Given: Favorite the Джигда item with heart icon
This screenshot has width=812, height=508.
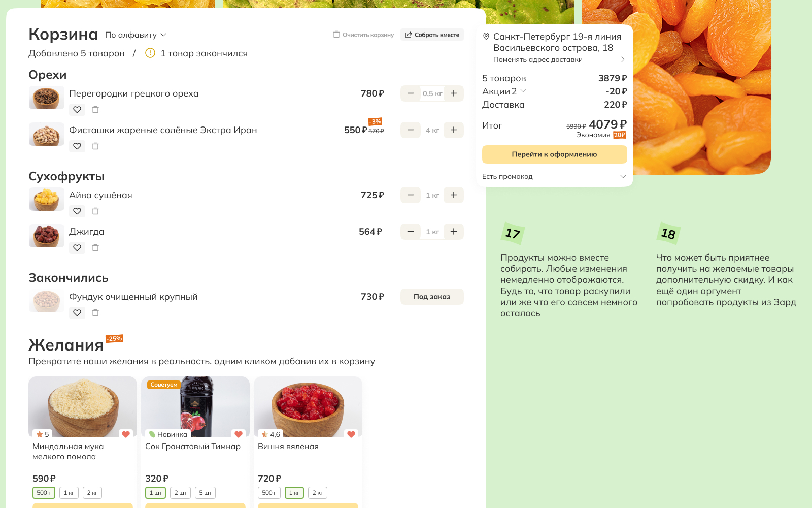Looking at the screenshot, I should (x=77, y=248).
